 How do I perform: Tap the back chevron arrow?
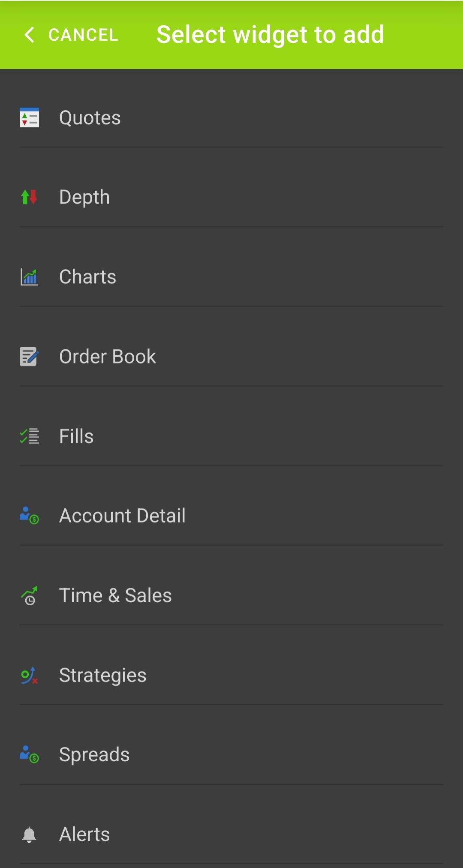(x=29, y=35)
